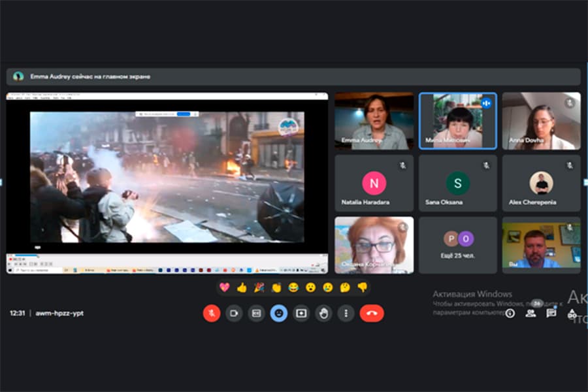Send the thumbs down reaction
Screen dimensions: 588x392
(x=362, y=287)
